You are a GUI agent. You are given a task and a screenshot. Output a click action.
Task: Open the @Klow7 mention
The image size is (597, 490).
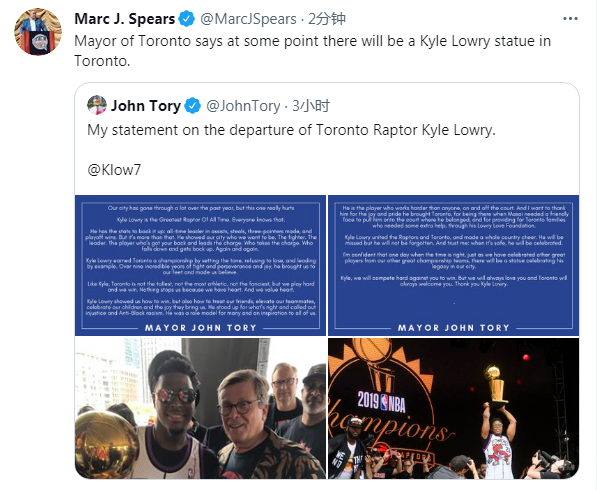pos(114,170)
